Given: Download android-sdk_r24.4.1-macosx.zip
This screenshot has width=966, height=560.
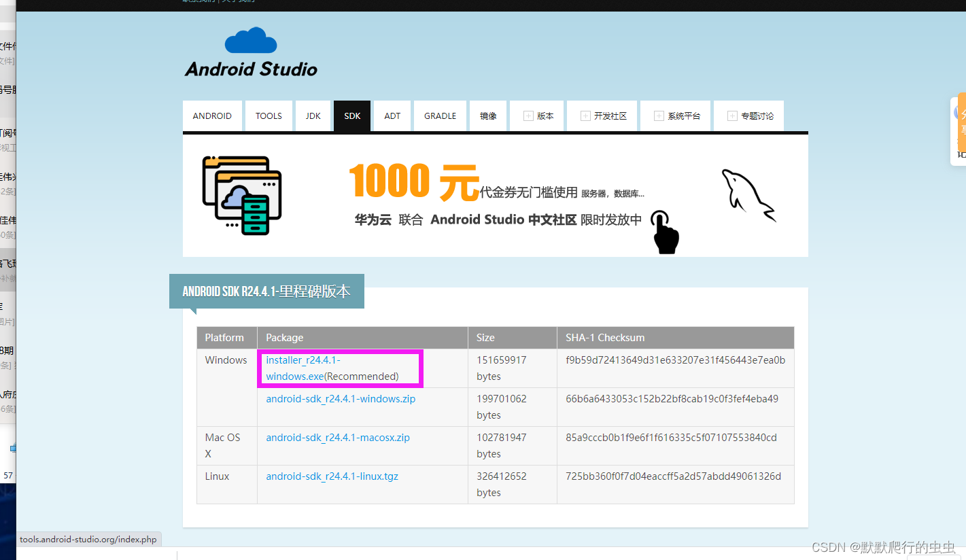Looking at the screenshot, I should [x=338, y=438].
